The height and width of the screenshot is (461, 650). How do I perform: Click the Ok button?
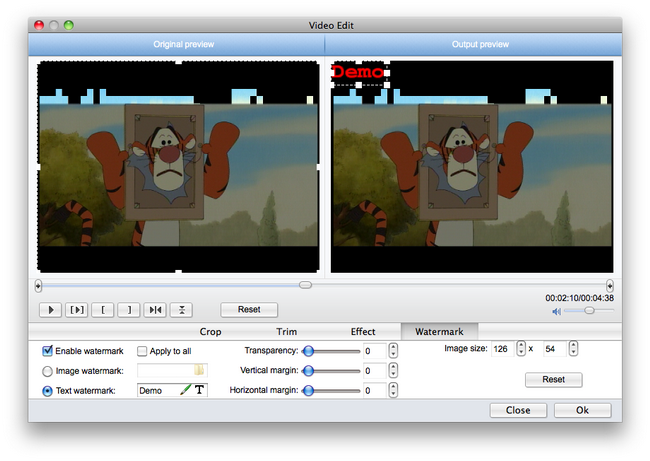tap(582, 410)
